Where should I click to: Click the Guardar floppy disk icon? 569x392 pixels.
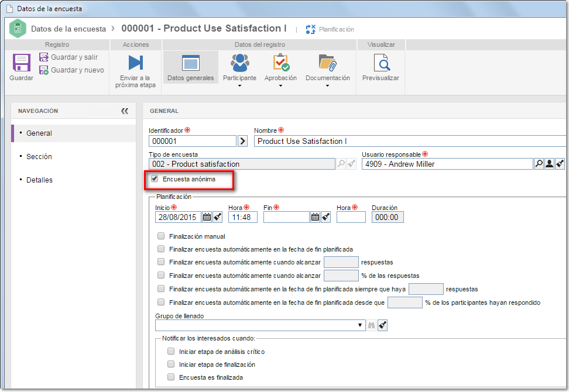(x=22, y=63)
